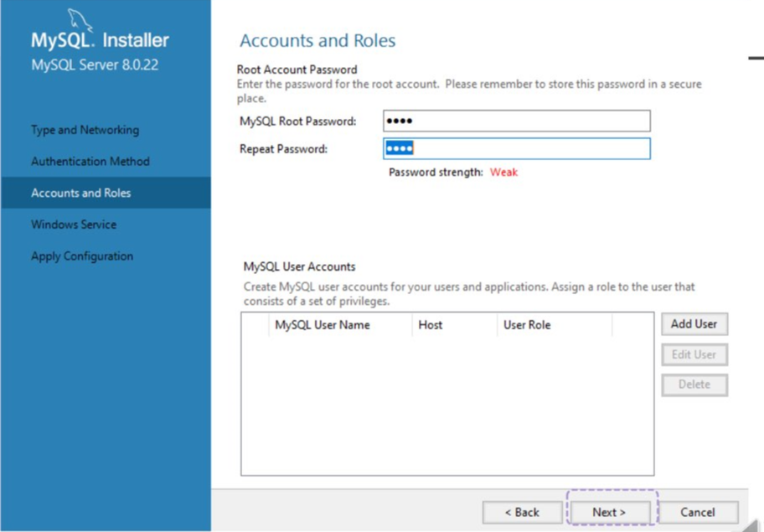764x532 pixels.
Task: Sort by MySQL User Name column
Action: coord(340,325)
